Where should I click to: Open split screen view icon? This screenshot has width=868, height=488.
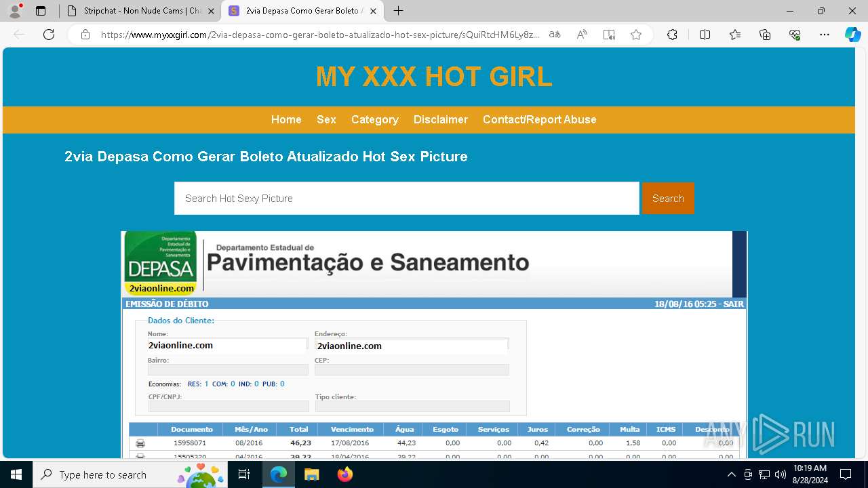pyautogui.click(x=705, y=35)
